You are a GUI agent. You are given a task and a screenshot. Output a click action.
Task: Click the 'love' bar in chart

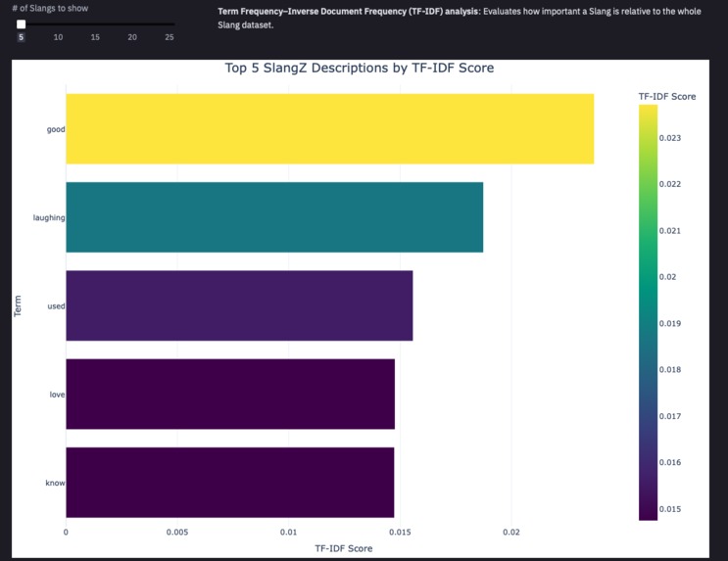[230, 394]
